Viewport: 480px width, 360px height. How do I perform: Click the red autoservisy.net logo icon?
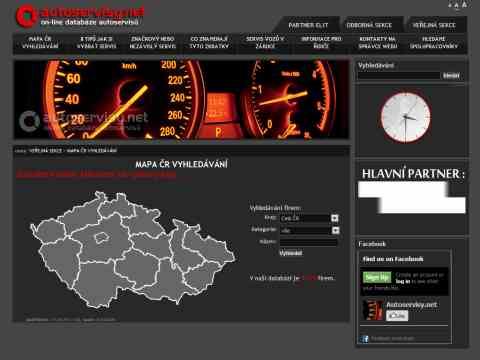[x=26, y=15]
